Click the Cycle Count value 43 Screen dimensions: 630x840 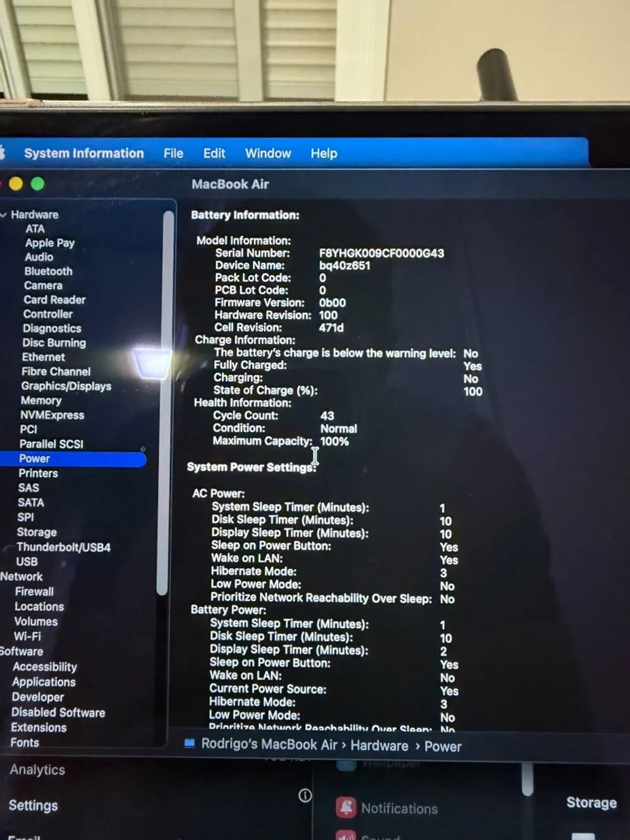pyautogui.click(x=327, y=416)
